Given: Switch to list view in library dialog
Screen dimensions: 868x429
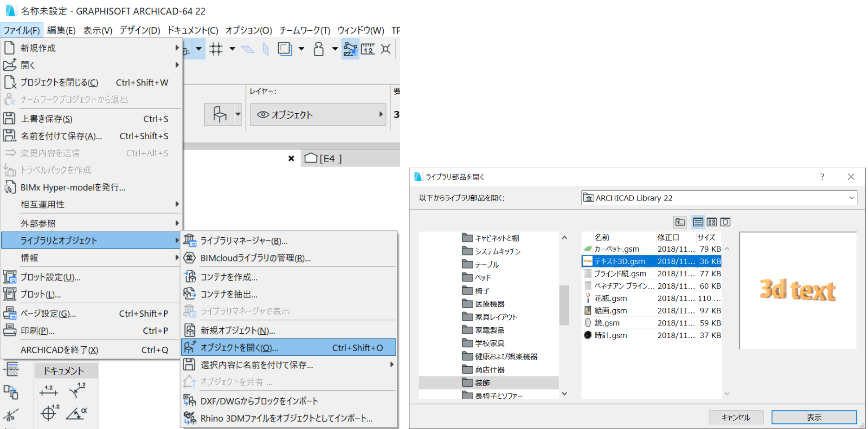Looking at the screenshot, I should (x=698, y=222).
